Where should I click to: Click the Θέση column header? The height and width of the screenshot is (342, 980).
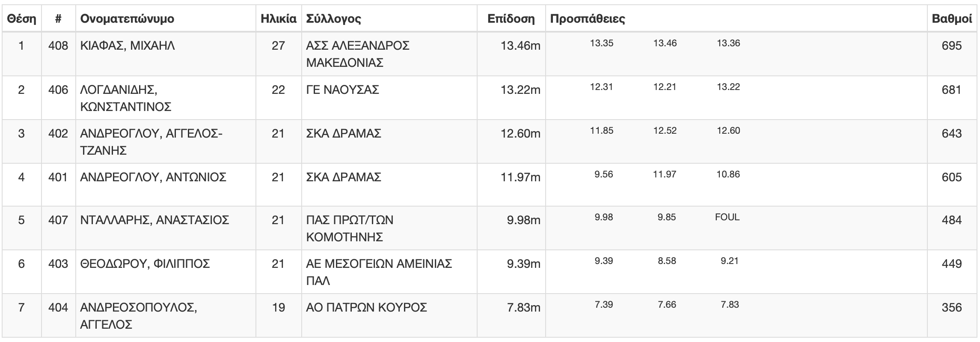pyautogui.click(x=22, y=19)
